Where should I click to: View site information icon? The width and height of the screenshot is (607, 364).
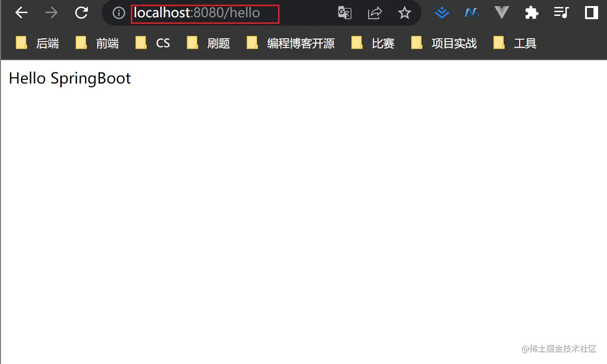click(119, 13)
